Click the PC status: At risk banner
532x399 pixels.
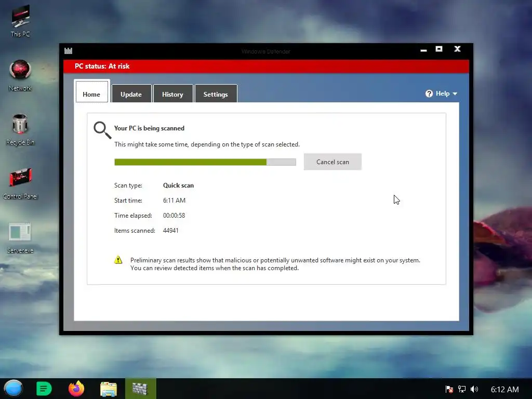pyautogui.click(x=267, y=66)
